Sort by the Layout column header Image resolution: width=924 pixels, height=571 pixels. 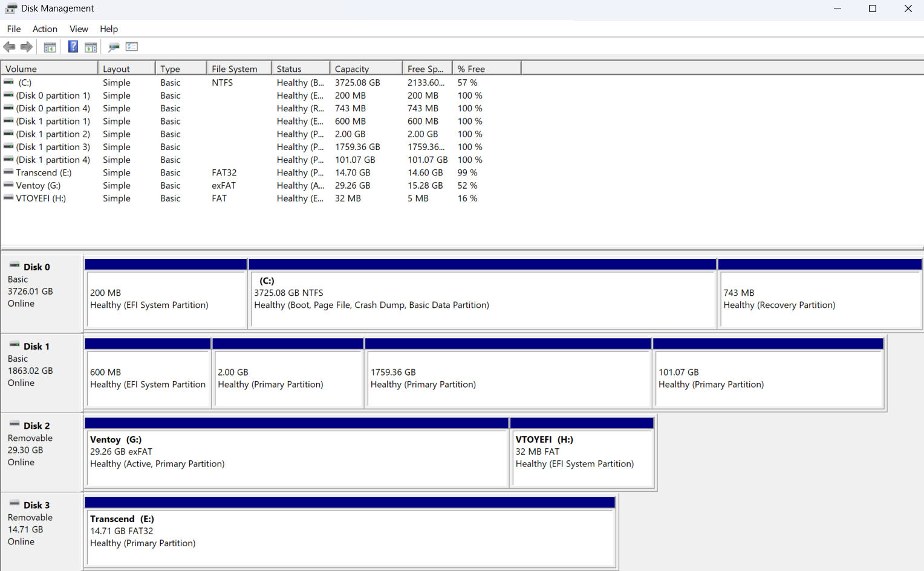[126, 68]
